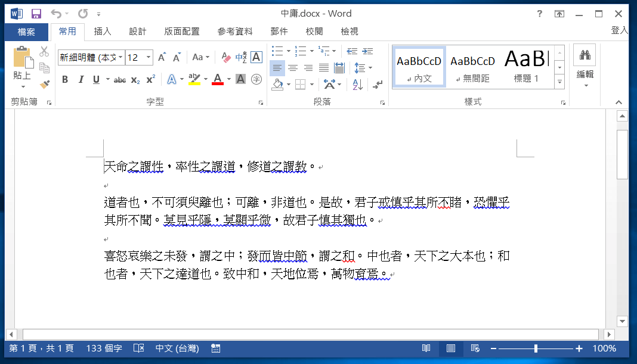Switch to the 插入 ribbon tab
637x364 pixels.
[103, 31]
